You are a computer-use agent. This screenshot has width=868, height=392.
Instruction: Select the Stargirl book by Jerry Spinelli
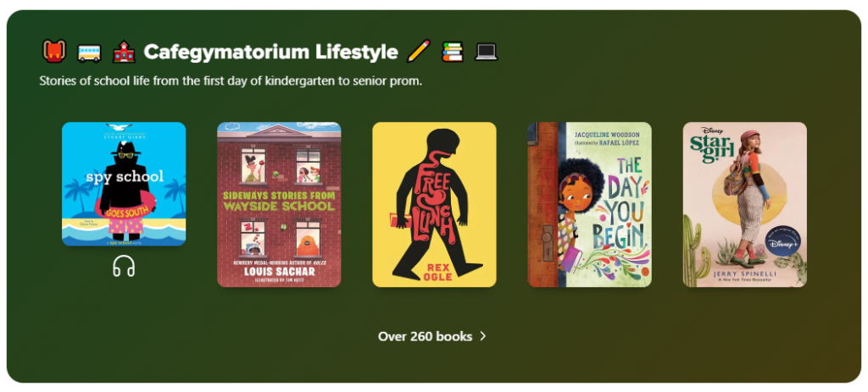[745, 205]
